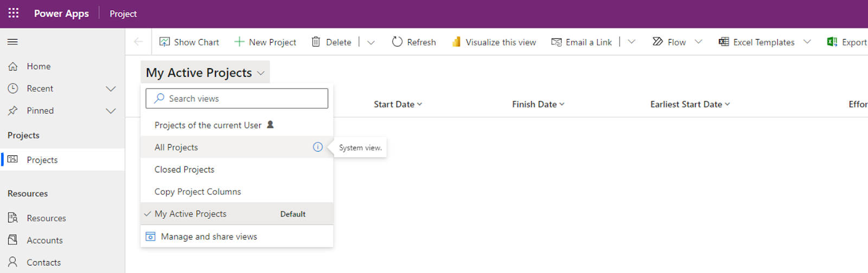
Task: Click the Recent clock icon
Action: (13, 88)
